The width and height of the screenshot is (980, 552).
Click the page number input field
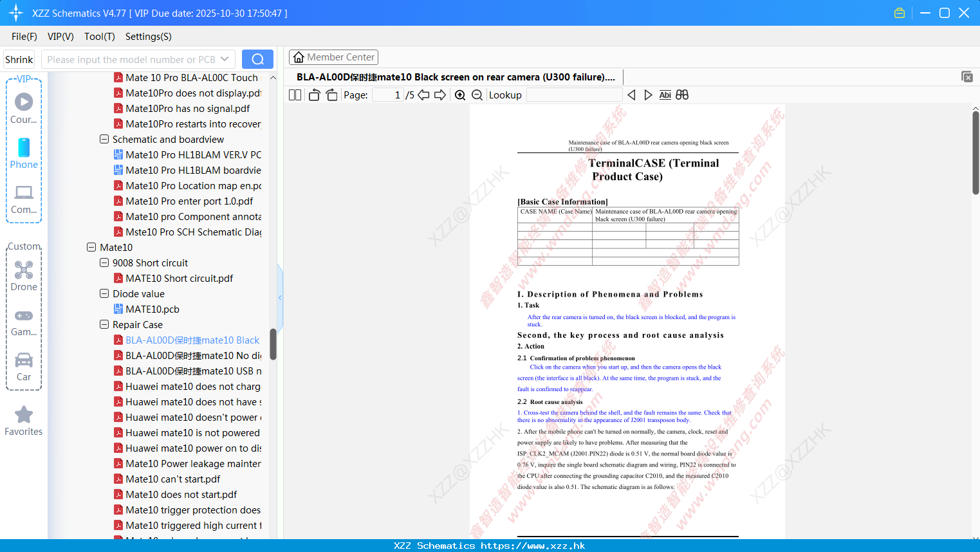tap(388, 95)
